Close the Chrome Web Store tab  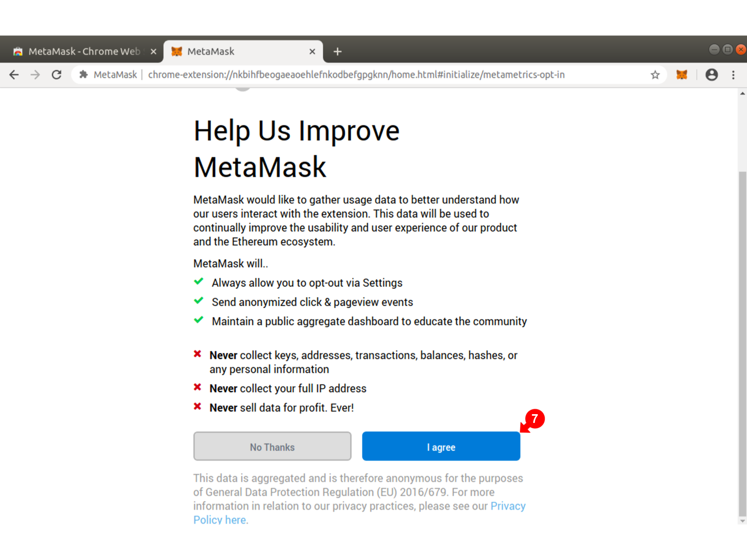[154, 51]
